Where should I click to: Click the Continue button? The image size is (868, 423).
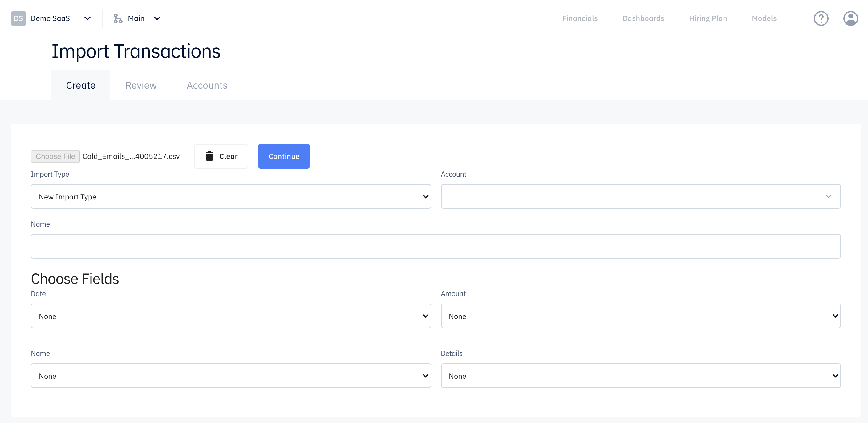coord(284,156)
